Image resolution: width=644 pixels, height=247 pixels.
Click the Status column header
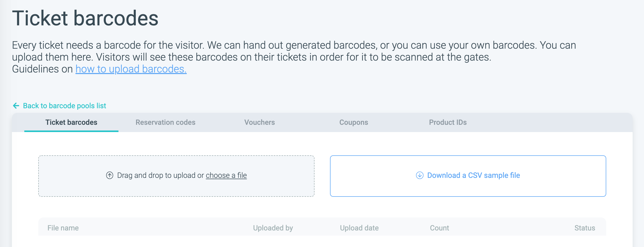click(585, 228)
